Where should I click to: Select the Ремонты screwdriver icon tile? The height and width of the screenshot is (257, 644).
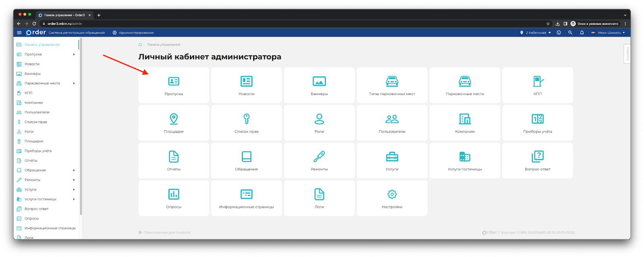point(319,156)
